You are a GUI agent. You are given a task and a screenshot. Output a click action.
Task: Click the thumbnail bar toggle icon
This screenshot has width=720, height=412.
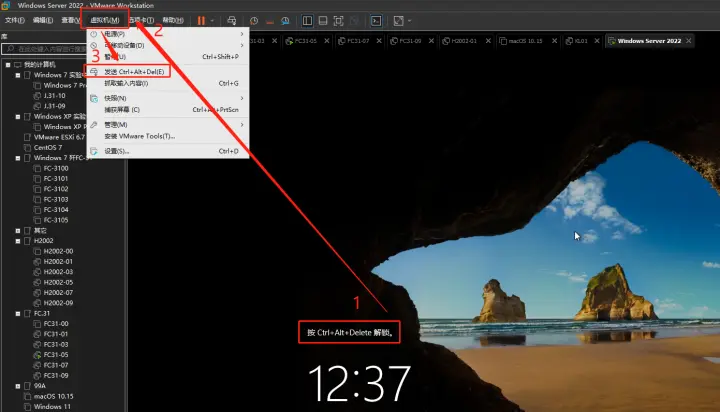[323, 21]
